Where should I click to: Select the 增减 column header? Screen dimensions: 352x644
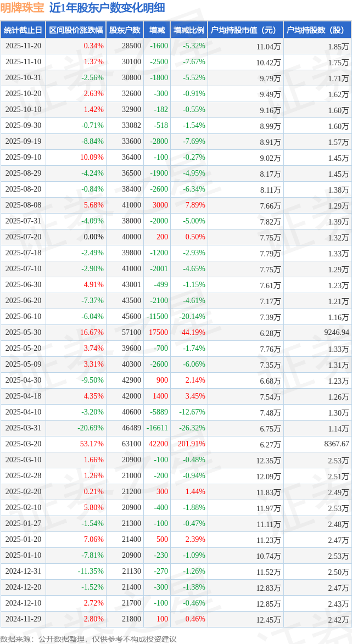[x=157, y=30]
